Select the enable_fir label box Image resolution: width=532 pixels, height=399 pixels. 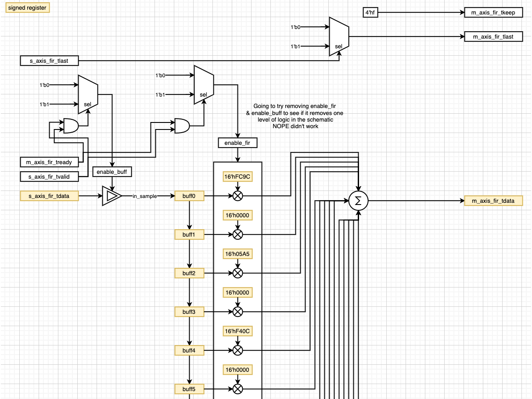pos(237,143)
